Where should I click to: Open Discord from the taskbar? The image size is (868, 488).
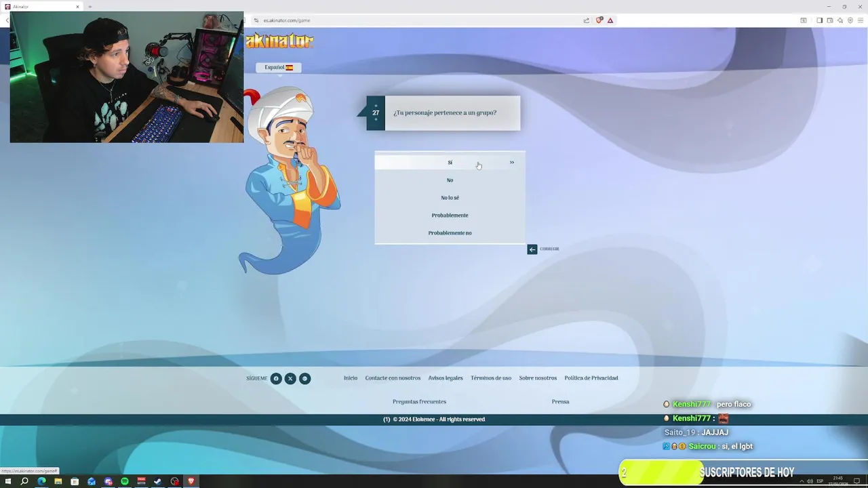[108, 481]
